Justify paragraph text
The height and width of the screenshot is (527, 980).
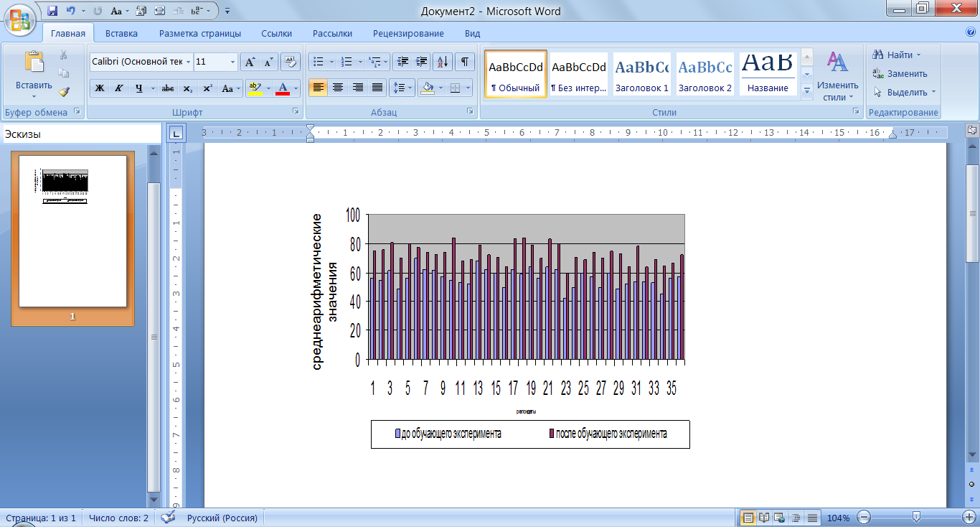377,88
